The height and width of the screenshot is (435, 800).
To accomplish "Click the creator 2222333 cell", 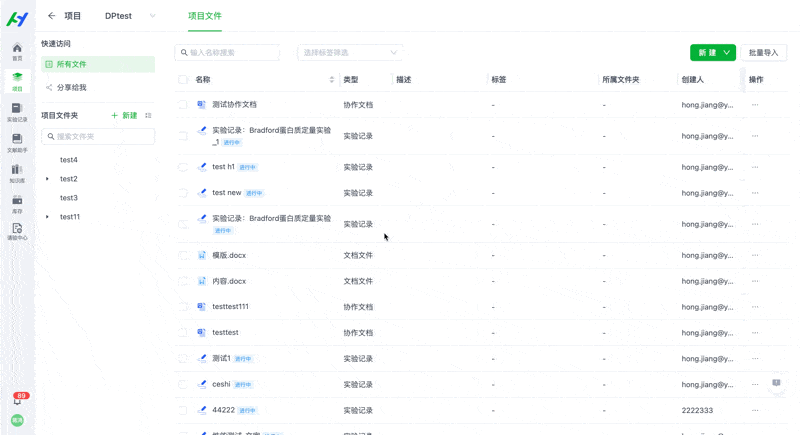I will tap(697, 411).
